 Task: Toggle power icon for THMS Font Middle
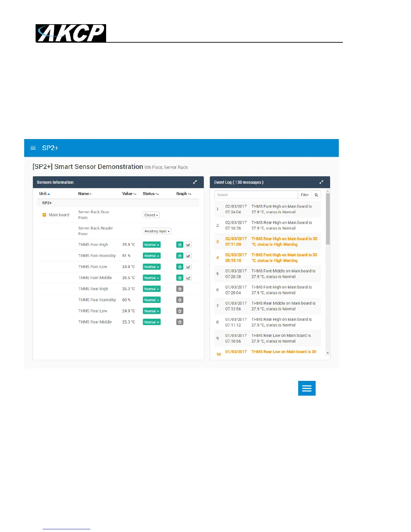click(180, 278)
